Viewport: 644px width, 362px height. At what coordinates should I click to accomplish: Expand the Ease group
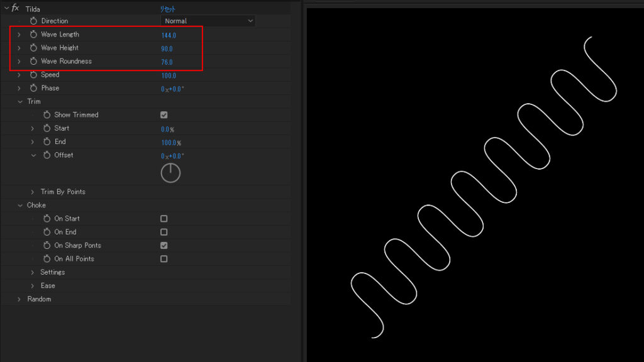click(33, 286)
